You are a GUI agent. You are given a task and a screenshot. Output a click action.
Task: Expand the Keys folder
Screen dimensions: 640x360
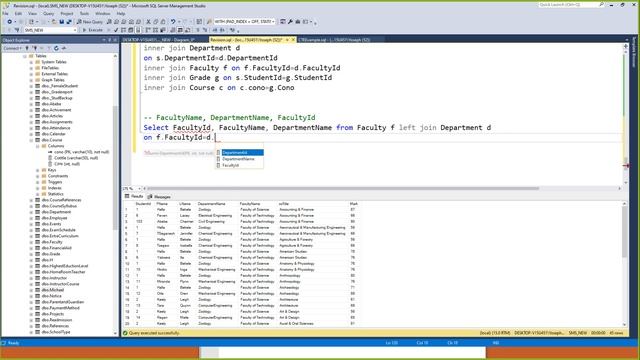38,170
